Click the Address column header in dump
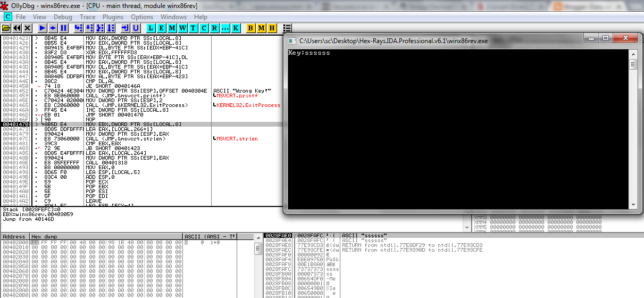 coord(14,236)
